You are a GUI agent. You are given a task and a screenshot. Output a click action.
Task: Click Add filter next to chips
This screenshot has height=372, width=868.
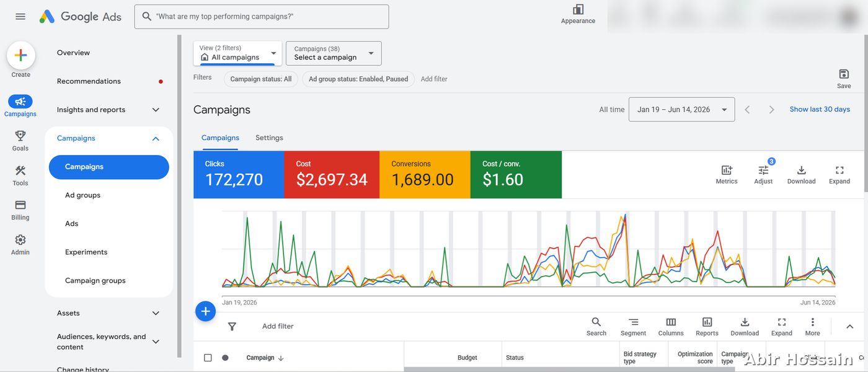coord(434,79)
